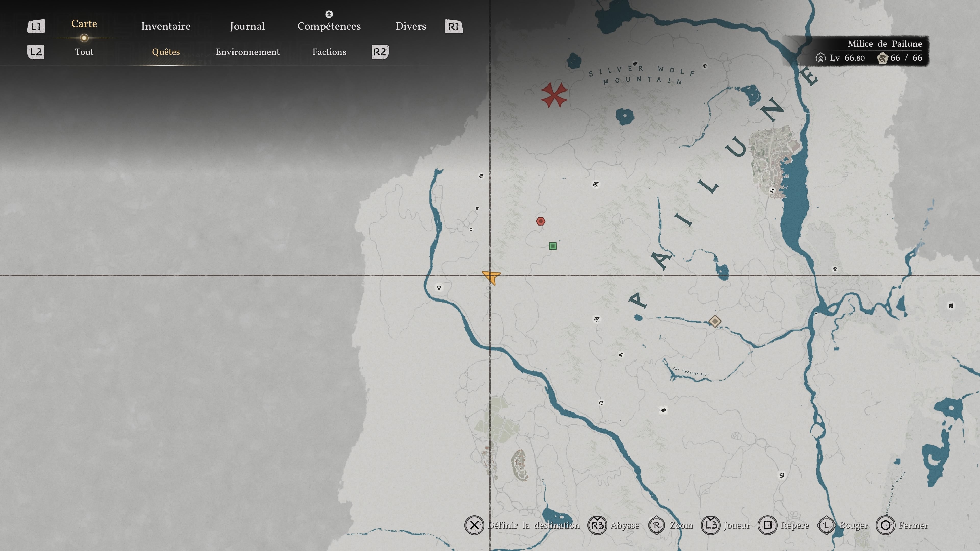This screenshot has height=551, width=980.
Task: Click the circle button glyph for Fermer
Action: [885, 525]
